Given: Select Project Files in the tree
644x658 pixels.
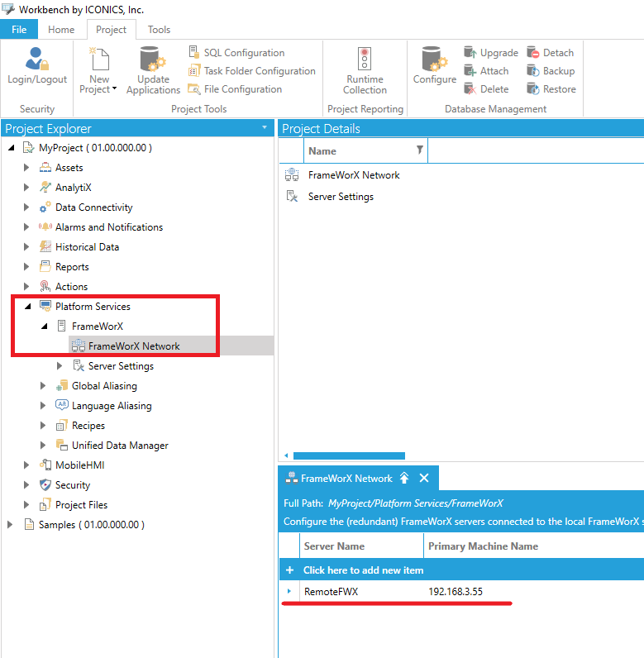Looking at the screenshot, I should tap(81, 504).
